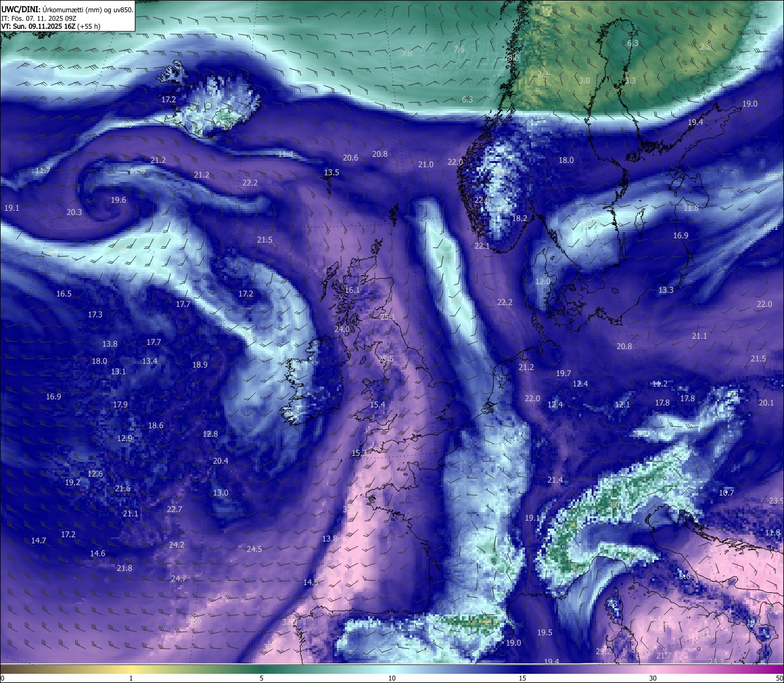Click the 10.7 value on the map
Viewport: 784px width, 683px height.
[726, 493]
